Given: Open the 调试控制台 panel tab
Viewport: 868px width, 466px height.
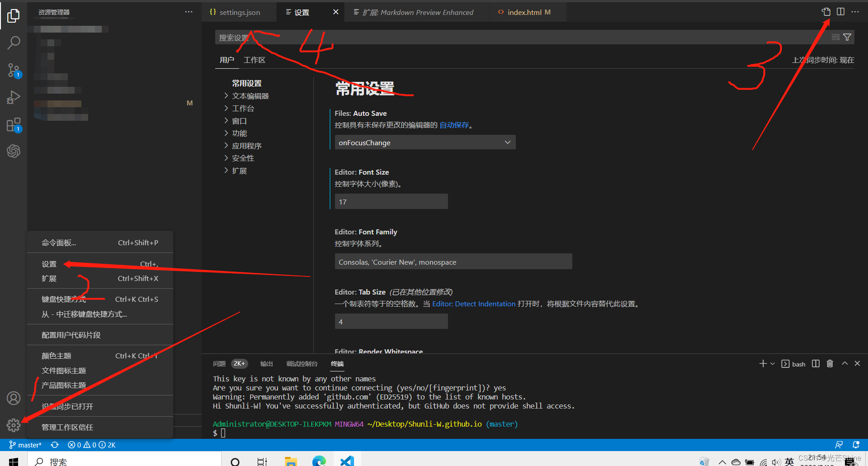Looking at the screenshot, I should click(x=302, y=364).
